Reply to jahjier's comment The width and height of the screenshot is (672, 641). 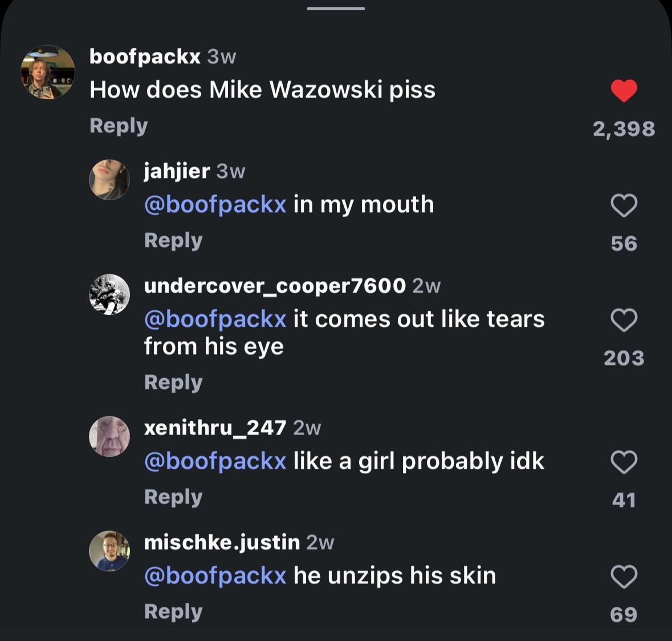point(173,240)
